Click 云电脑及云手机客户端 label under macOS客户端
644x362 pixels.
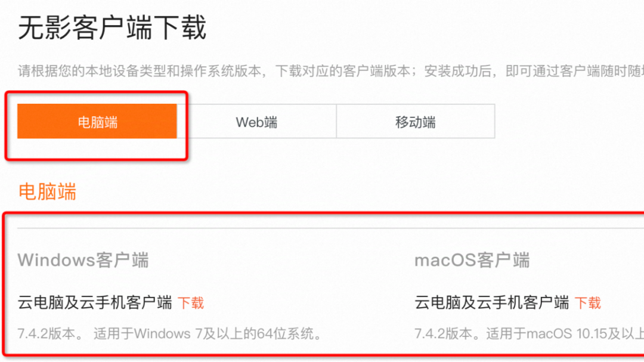(492, 303)
